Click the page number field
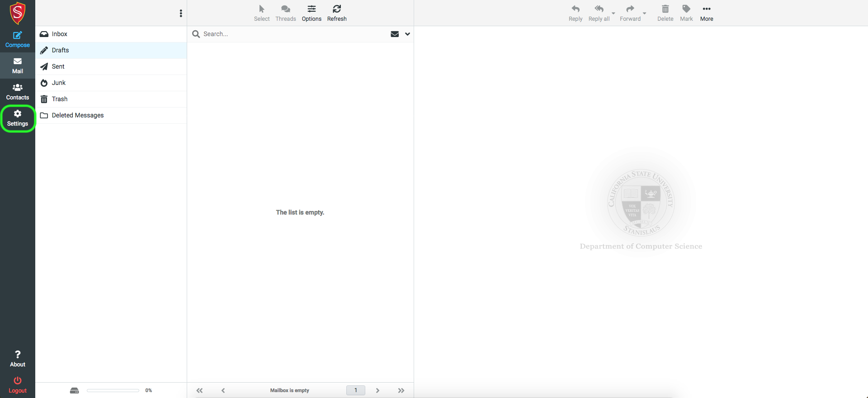This screenshot has height=398, width=868. (x=356, y=390)
